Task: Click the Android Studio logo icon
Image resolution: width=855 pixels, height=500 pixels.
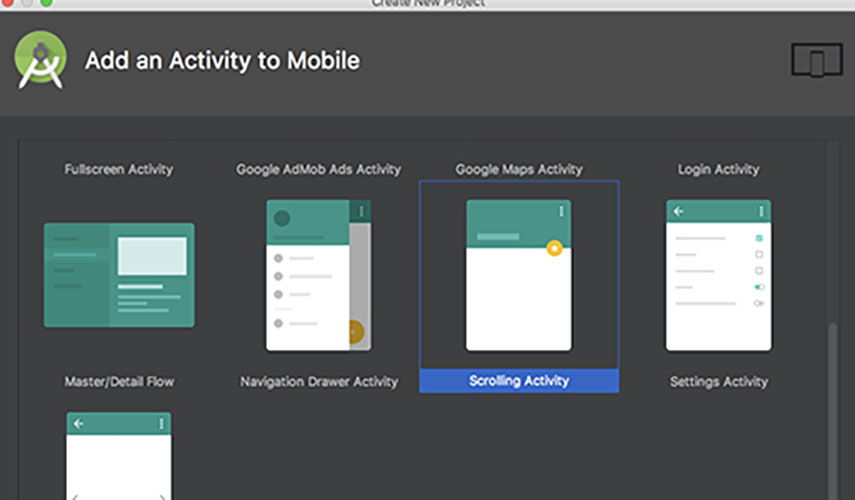Action: point(41,60)
